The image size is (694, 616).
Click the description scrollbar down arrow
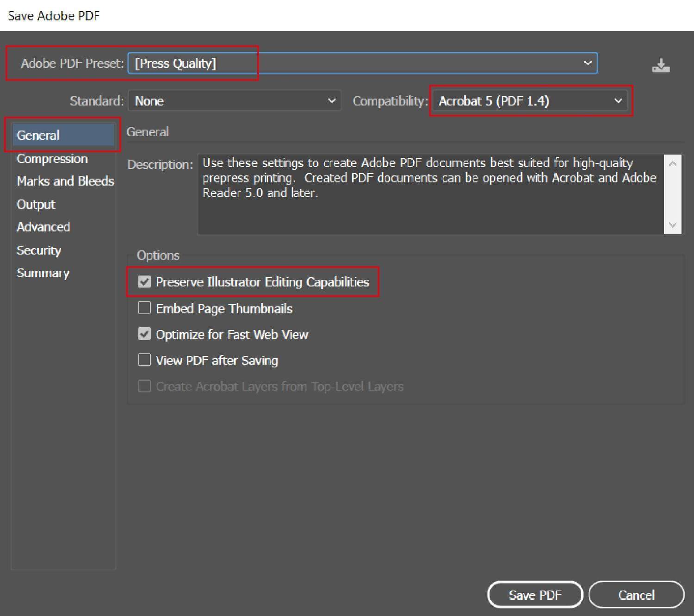673,225
